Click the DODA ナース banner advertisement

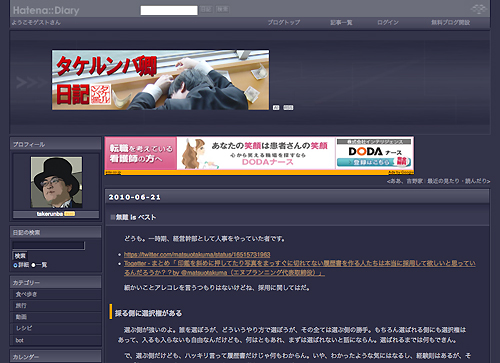259,153
